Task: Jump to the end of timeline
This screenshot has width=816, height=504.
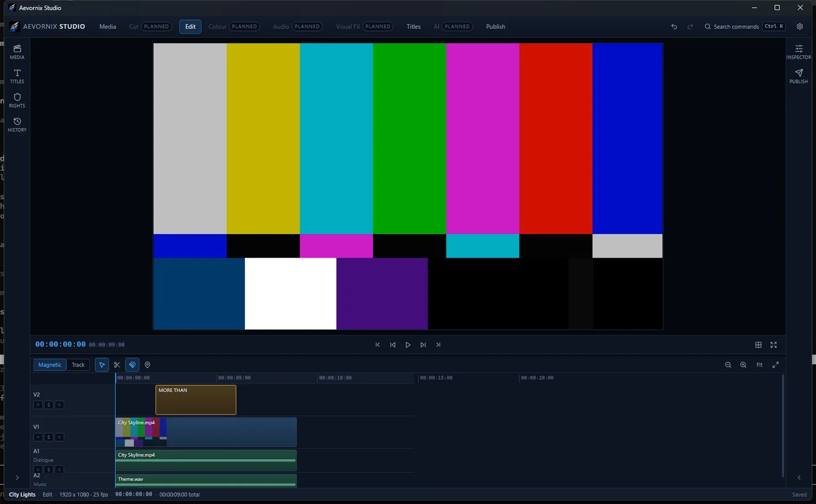Action: pyautogui.click(x=438, y=345)
